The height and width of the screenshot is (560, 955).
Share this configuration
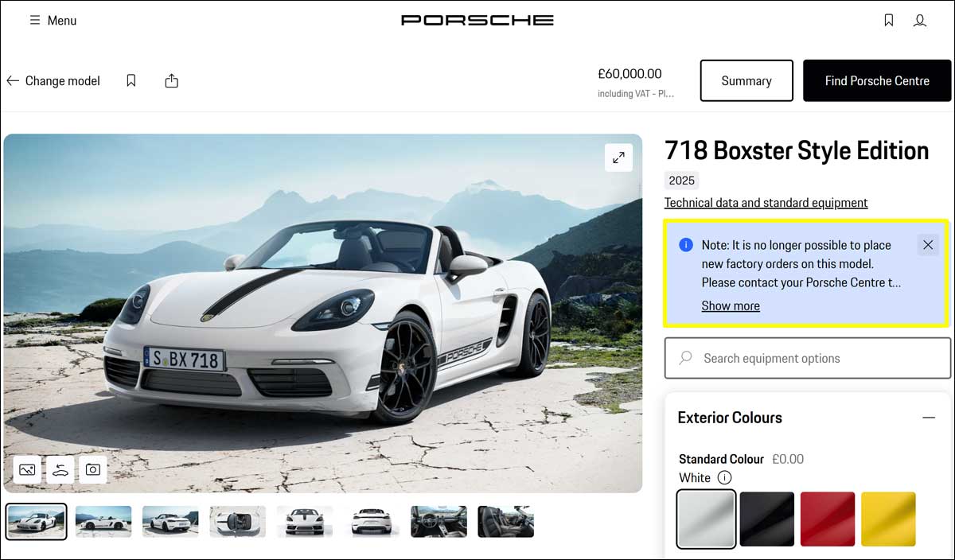(171, 80)
